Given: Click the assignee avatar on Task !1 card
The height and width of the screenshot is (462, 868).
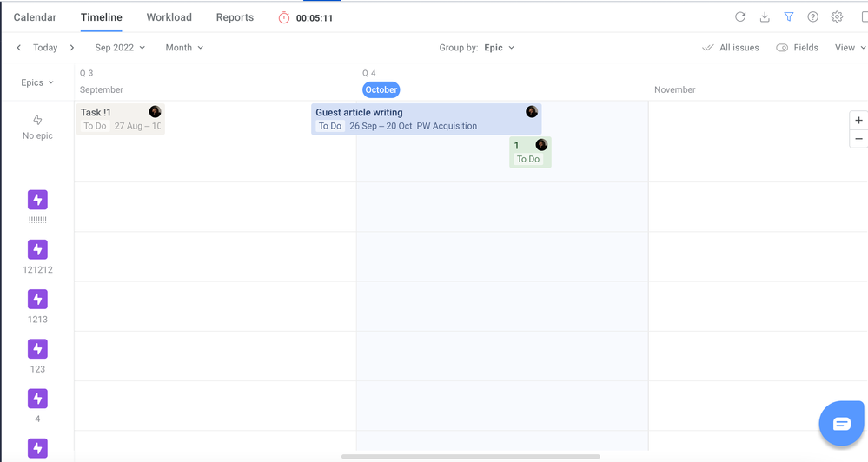Looking at the screenshot, I should pos(155,112).
